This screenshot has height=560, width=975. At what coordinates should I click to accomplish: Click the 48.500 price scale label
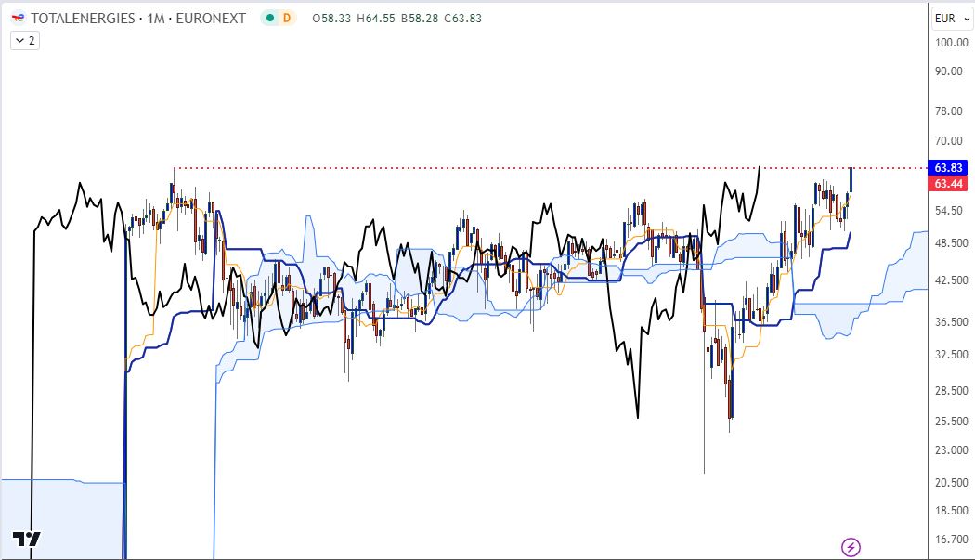click(952, 242)
